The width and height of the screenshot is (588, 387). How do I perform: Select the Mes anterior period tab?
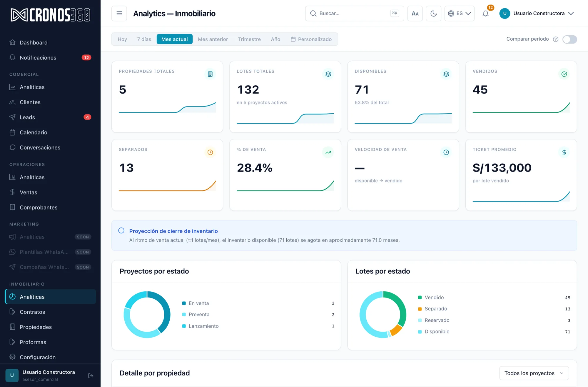[x=213, y=39]
